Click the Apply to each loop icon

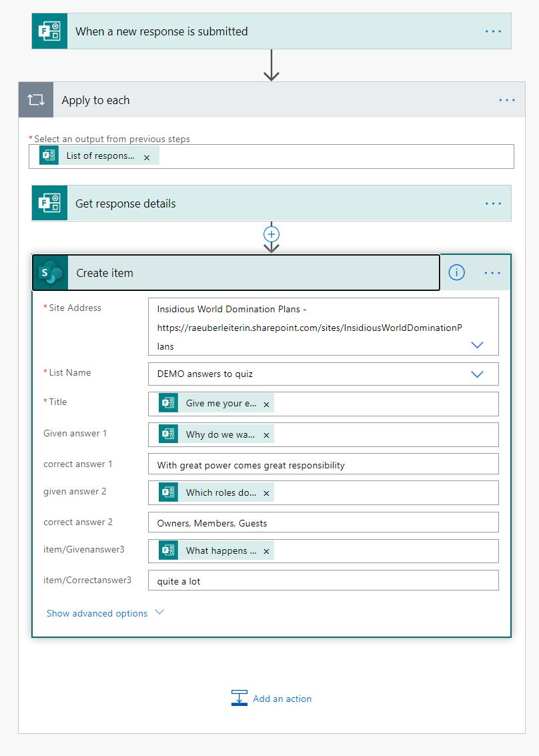click(36, 100)
